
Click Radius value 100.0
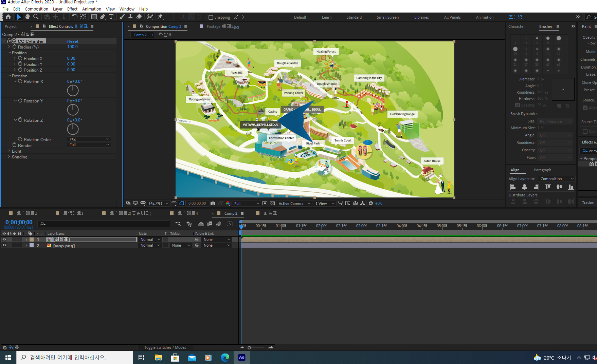pos(72,47)
